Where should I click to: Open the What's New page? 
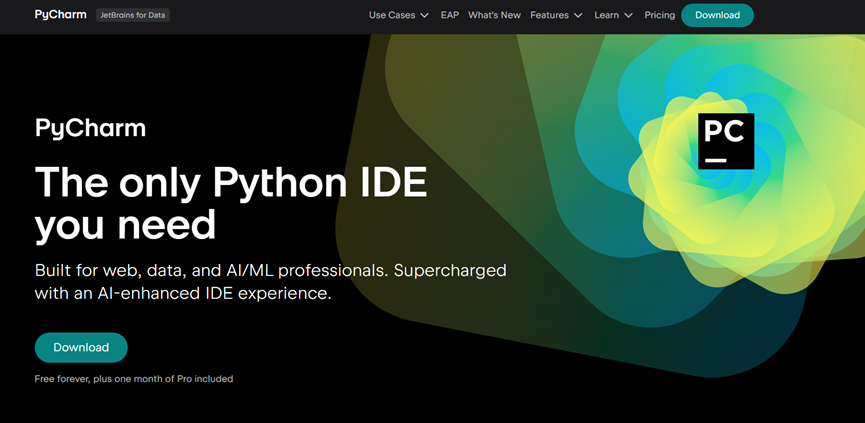coord(494,15)
